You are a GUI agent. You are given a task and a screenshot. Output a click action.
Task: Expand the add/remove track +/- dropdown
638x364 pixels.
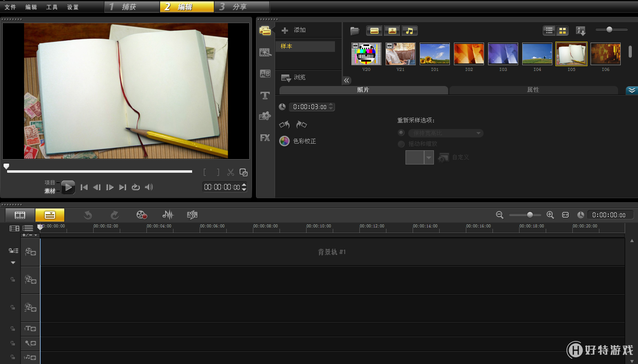(x=30, y=235)
